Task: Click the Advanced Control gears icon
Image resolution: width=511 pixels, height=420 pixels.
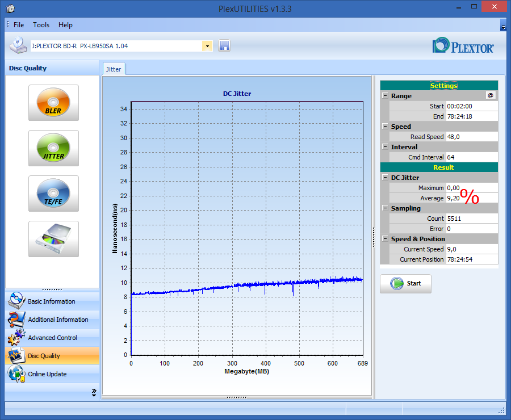Action: pyautogui.click(x=16, y=337)
